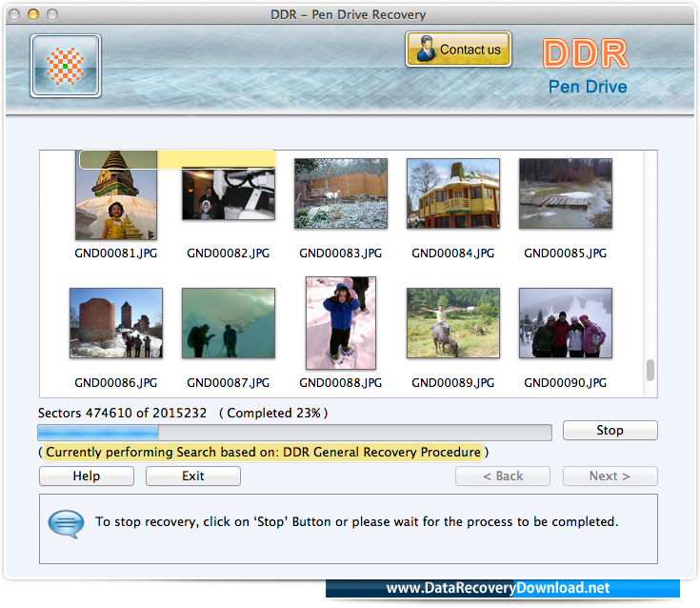Select the GND00089.JPG buffalo rider thumbnail

[x=453, y=323]
